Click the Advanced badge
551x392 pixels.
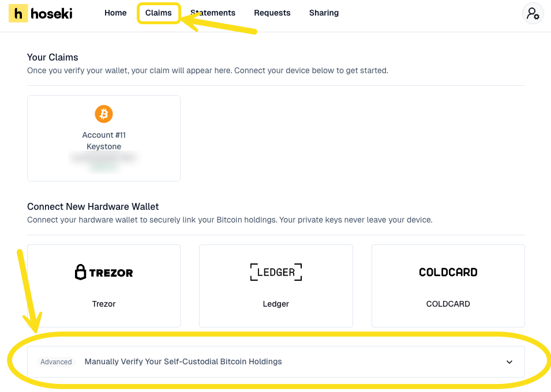click(56, 362)
